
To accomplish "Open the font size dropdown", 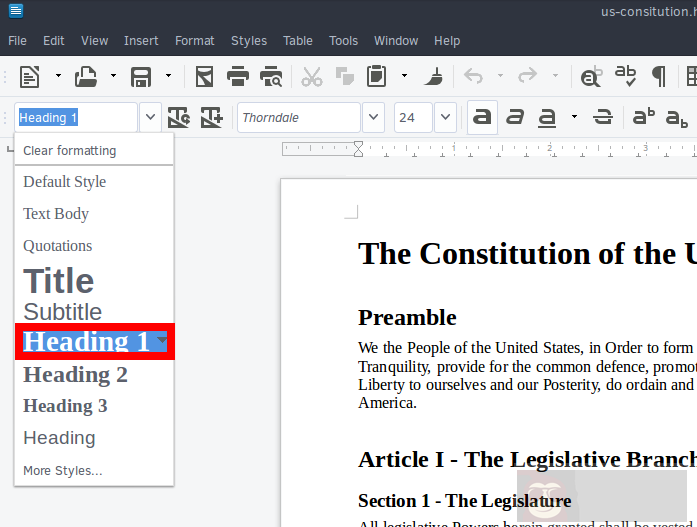I will point(445,117).
